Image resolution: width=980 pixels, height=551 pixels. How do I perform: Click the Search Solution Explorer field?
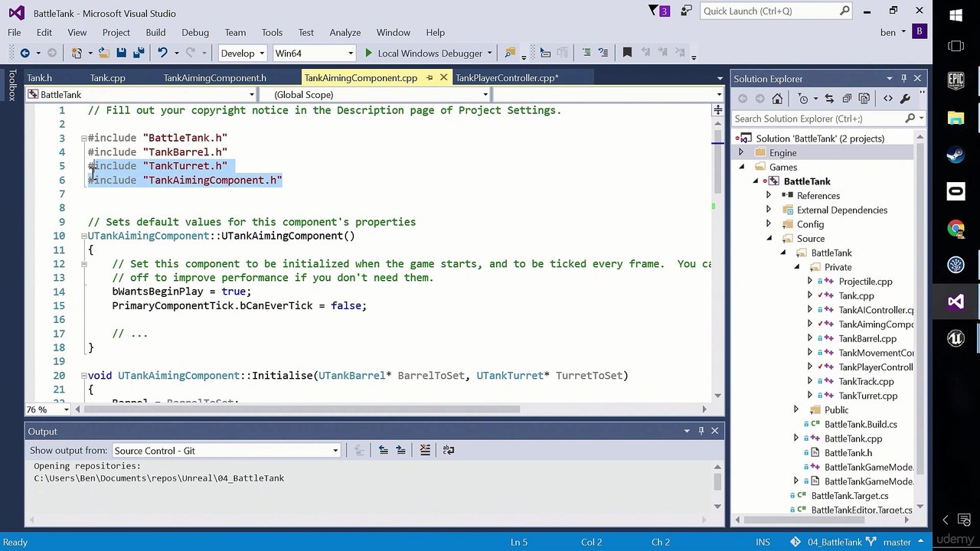pyautogui.click(x=817, y=119)
